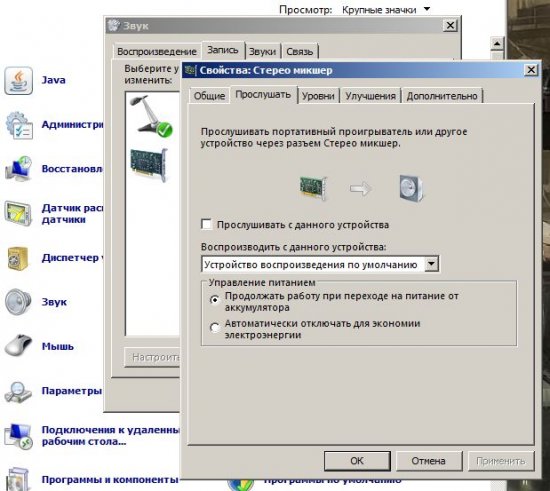
Task: Select Продолжать работу при переходе radio option
Action: pyautogui.click(x=215, y=300)
